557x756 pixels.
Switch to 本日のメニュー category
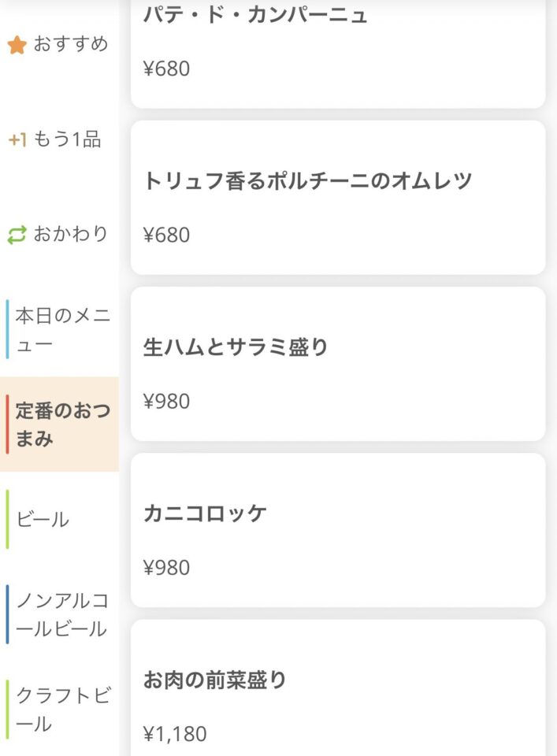[x=59, y=329]
